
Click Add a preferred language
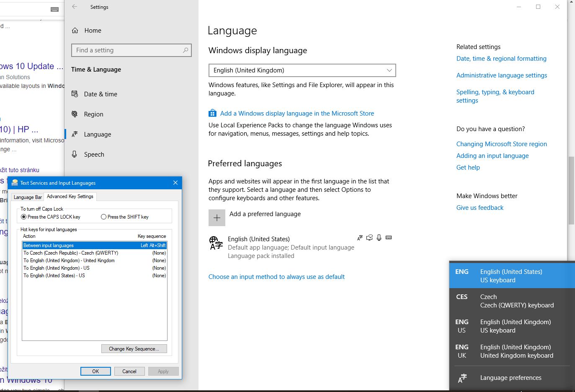click(x=265, y=214)
